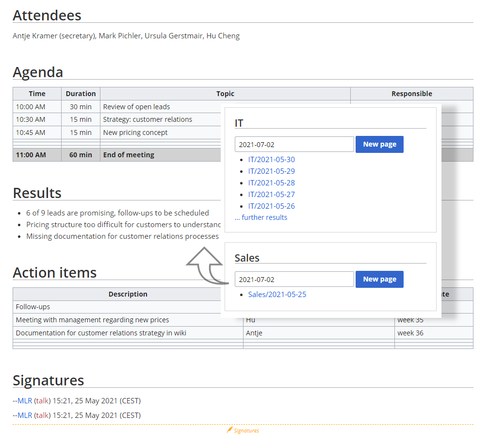
Task: Focus the IT date input field
Action: 294,144
